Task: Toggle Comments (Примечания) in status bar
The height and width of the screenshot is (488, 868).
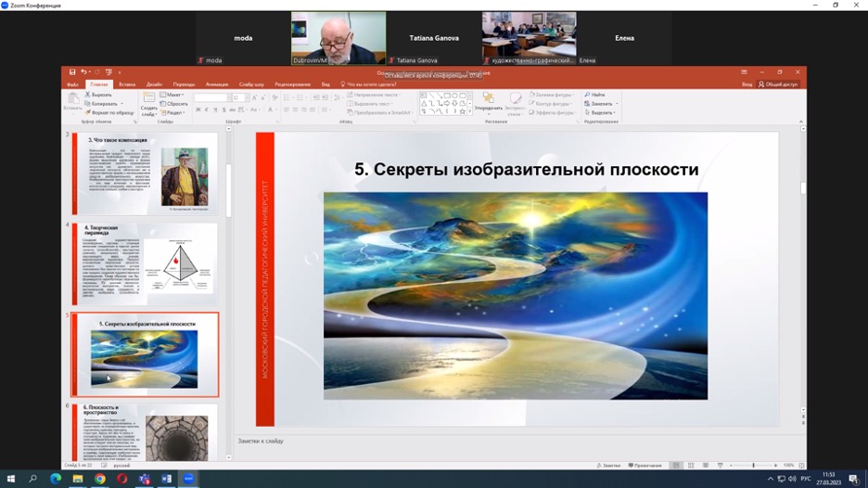Action: [645, 465]
